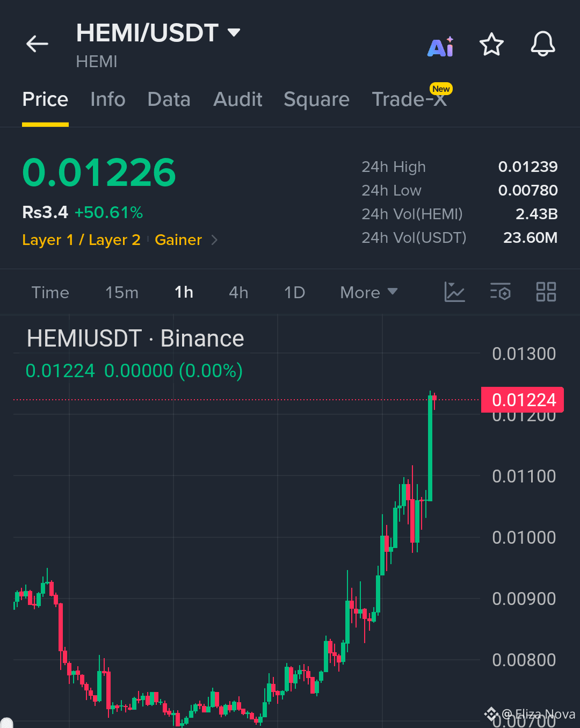580x728 pixels.
Task: Expand the HEMI/USDT pair selector
Action: [234, 33]
